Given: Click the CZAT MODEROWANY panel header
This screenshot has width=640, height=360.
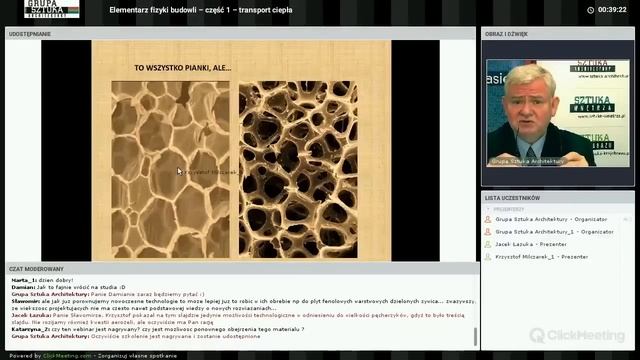Looking at the screenshot, I should [x=242, y=269].
